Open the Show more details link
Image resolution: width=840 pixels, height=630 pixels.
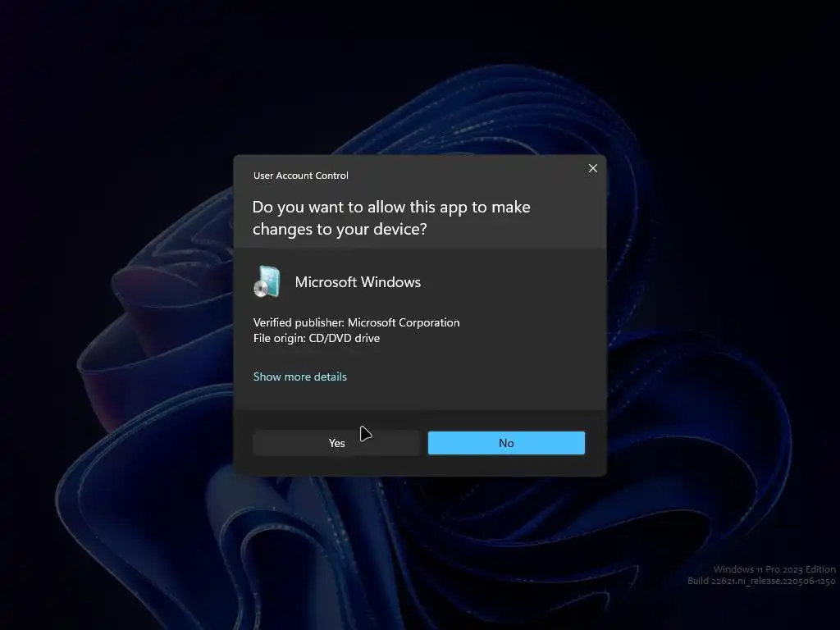tap(300, 377)
